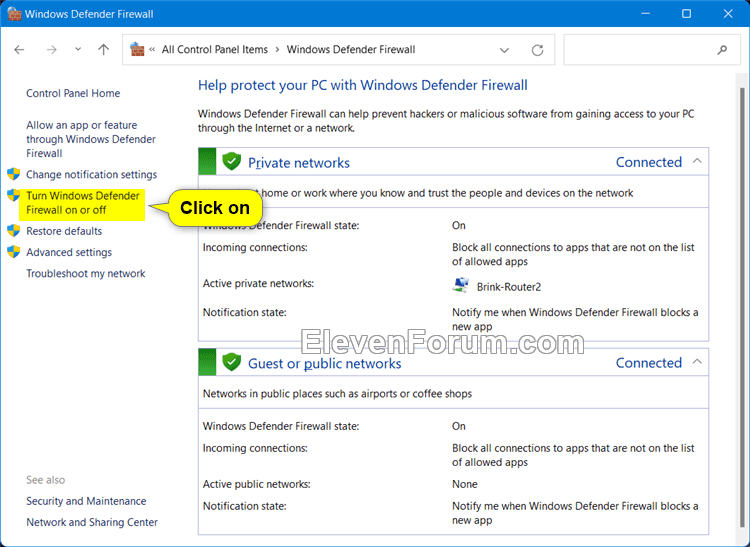750x547 pixels.
Task: Click shield icon beside Restore defaults
Action: [x=13, y=230]
